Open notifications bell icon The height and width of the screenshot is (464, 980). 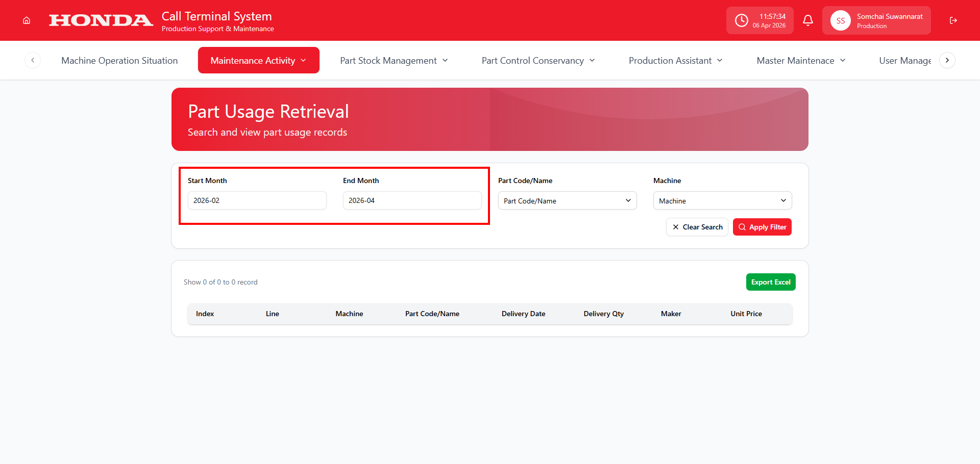pyautogui.click(x=807, y=20)
